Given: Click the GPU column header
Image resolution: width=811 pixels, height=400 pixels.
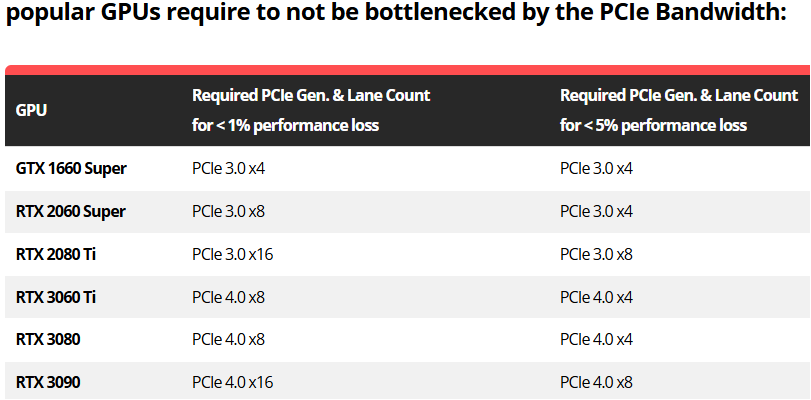Looking at the screenshot, I should point(31,110).
